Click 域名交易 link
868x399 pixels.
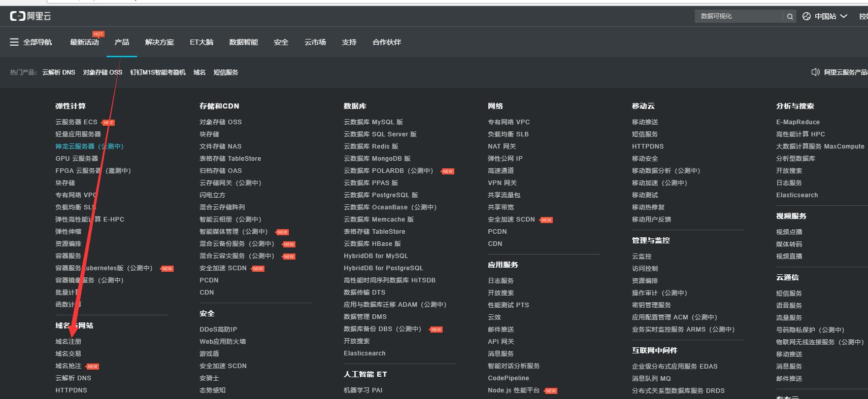coord(69,354)
